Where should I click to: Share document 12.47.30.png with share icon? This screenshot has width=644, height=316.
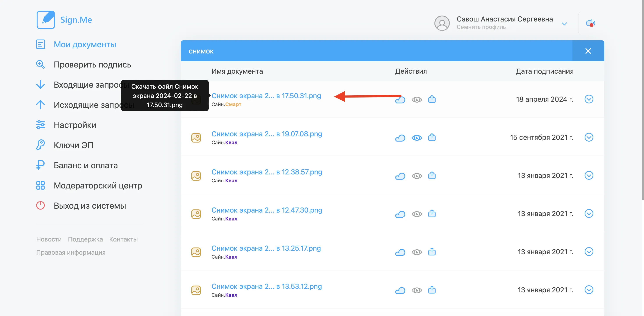tap(432, 213)
